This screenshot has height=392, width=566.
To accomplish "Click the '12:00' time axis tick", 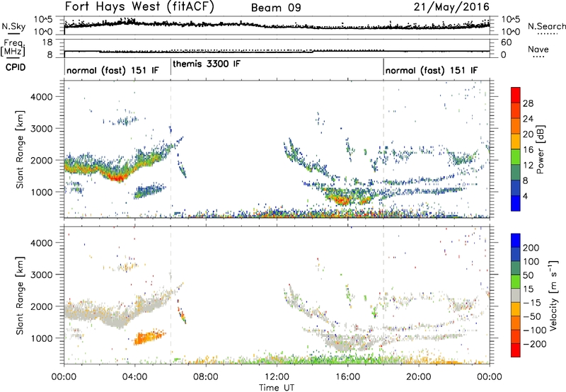I will coord(277,377).
